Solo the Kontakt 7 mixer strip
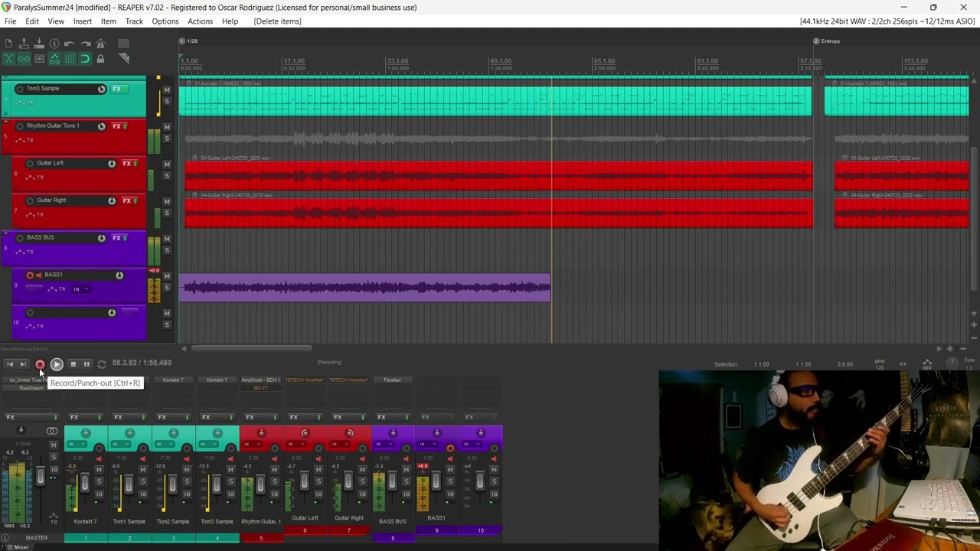Image resolution: width=980 pixels, height=551 pixels. [x=99, y=482]
